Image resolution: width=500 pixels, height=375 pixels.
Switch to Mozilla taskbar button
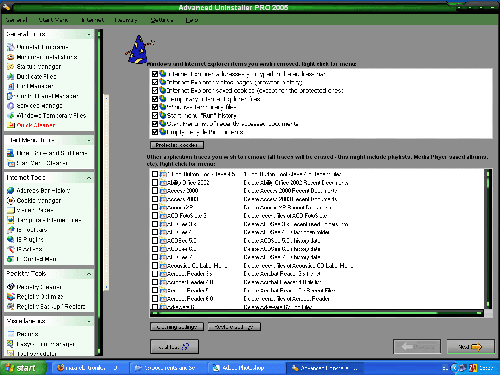click(90, 368)
